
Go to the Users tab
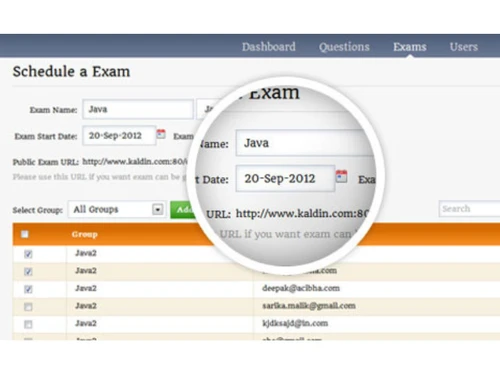464,47
